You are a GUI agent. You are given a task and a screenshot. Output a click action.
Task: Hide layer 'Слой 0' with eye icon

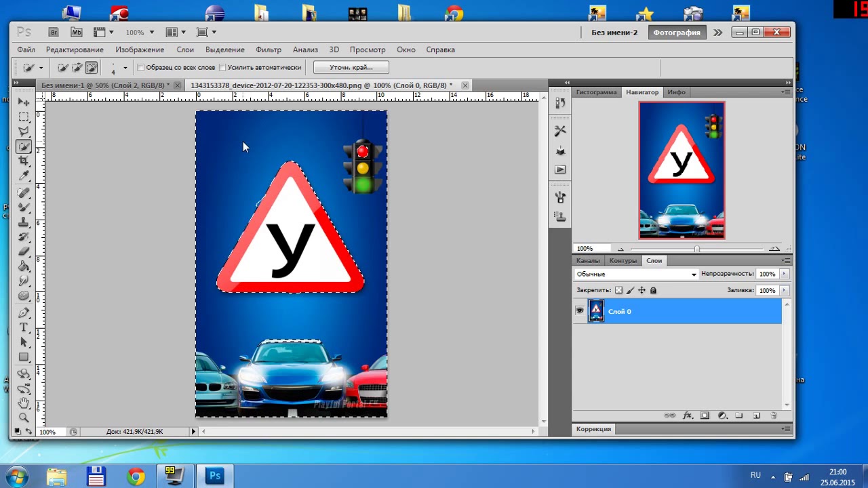(580, 310)
